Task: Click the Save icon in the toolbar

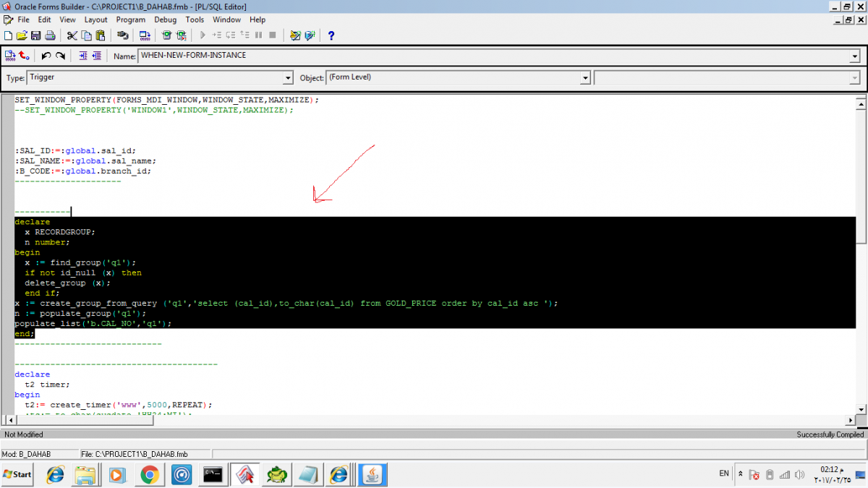Action: pyautogui.click(x=35, y=35)
